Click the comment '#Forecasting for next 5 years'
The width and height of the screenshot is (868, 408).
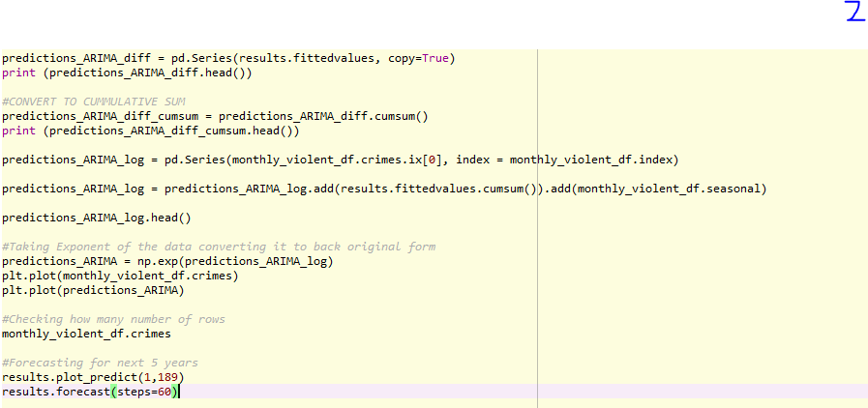click(x=100, y=363)
